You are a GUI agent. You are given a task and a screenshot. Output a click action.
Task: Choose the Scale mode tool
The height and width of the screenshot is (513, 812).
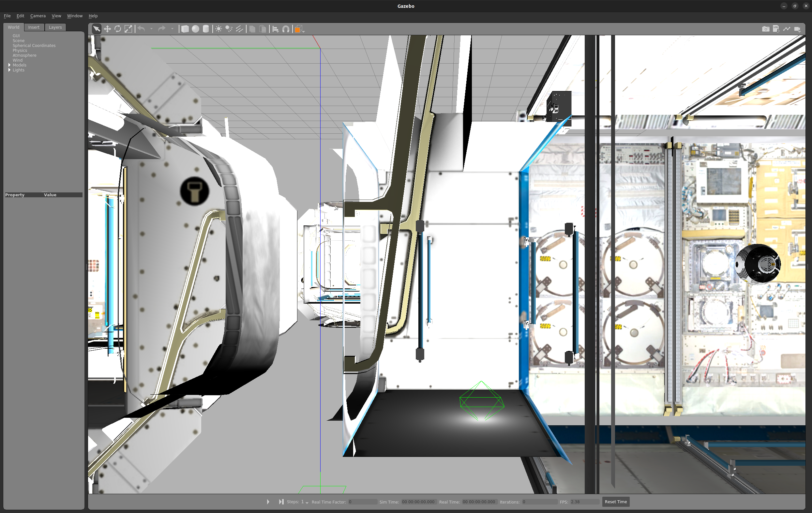[128, 29]
